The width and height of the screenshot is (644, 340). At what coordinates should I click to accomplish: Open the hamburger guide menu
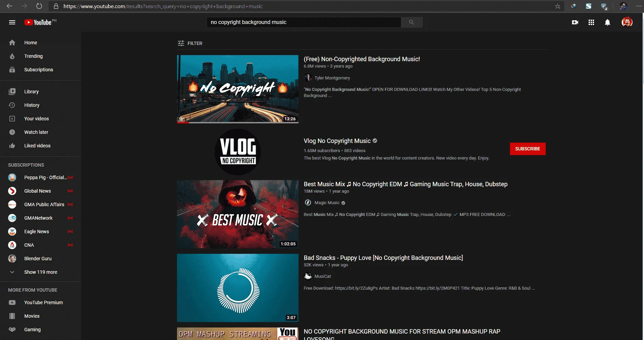coord(12,22)
